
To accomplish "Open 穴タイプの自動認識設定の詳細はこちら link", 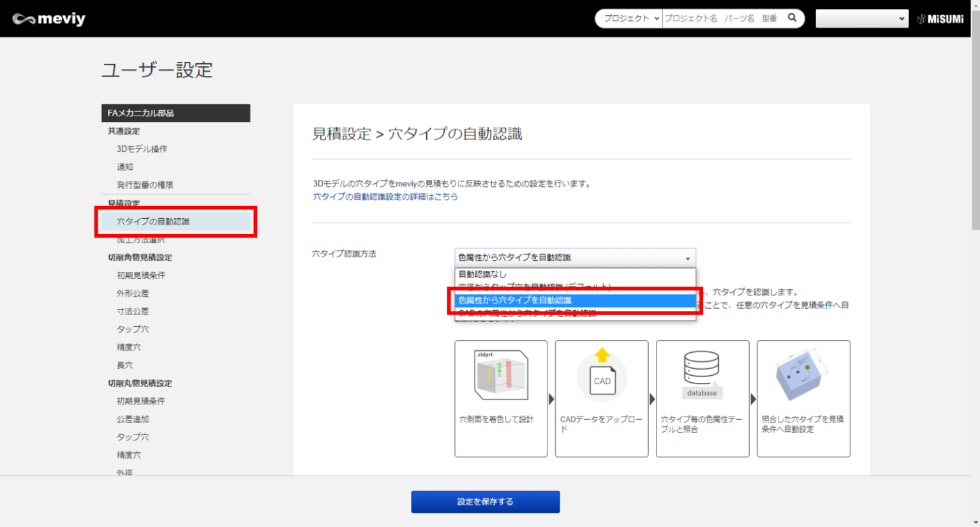I will [385, 197].
